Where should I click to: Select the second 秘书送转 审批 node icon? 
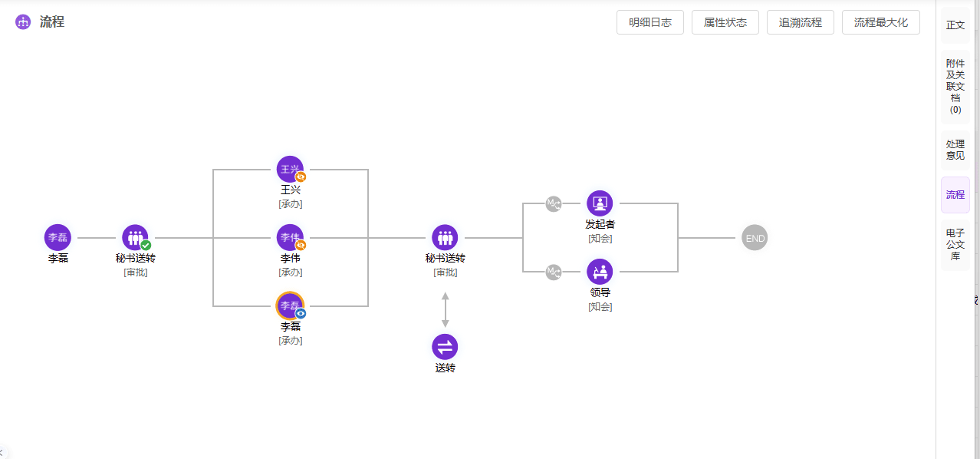click(x=445, y=237)
